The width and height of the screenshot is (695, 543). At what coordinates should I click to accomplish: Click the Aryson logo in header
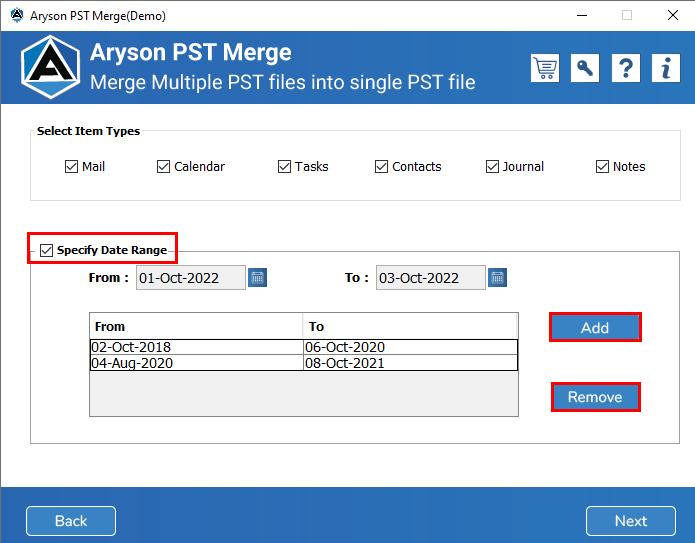click(x=51, y=67)
